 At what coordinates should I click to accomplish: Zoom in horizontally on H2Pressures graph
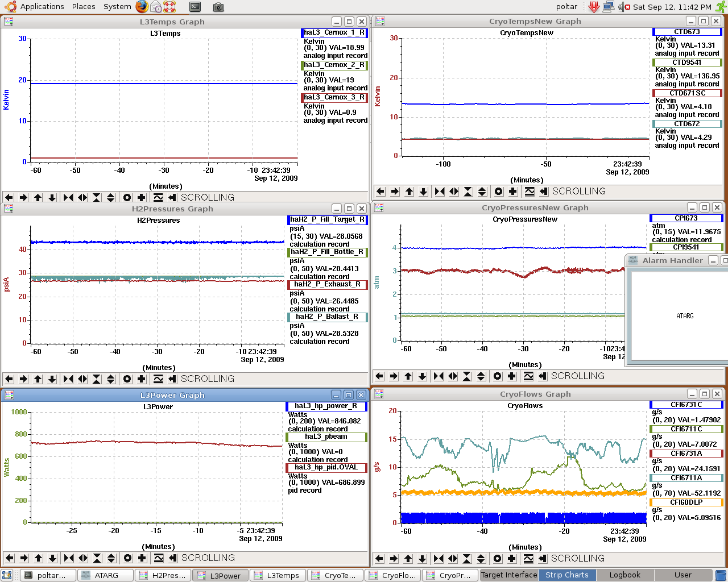[68, 379]
